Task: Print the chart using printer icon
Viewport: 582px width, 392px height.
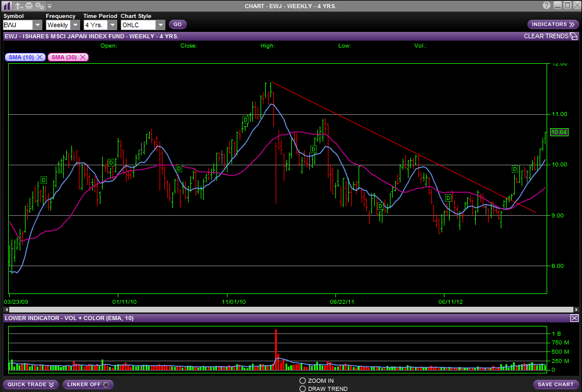Action: (29, 5)
